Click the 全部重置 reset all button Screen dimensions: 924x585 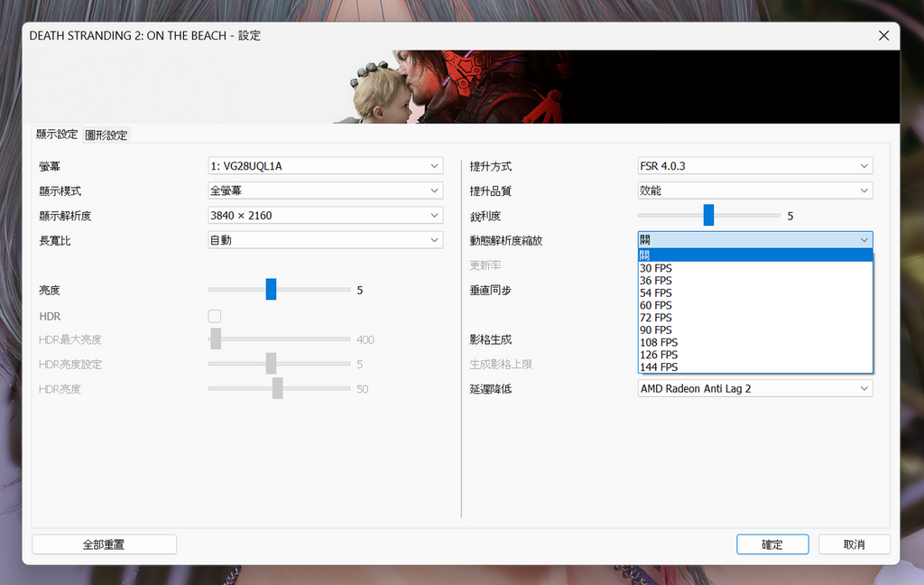tap(104, 544)
